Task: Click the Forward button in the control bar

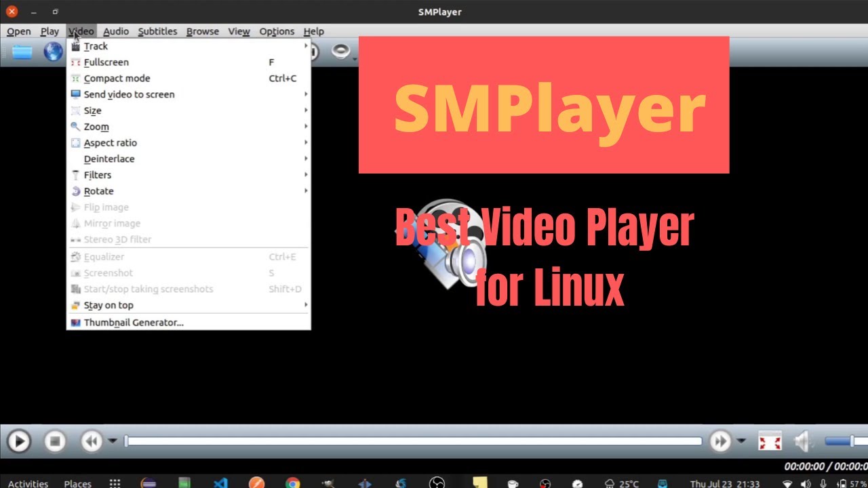Action: pyautogui.click(x=720, y=442)
